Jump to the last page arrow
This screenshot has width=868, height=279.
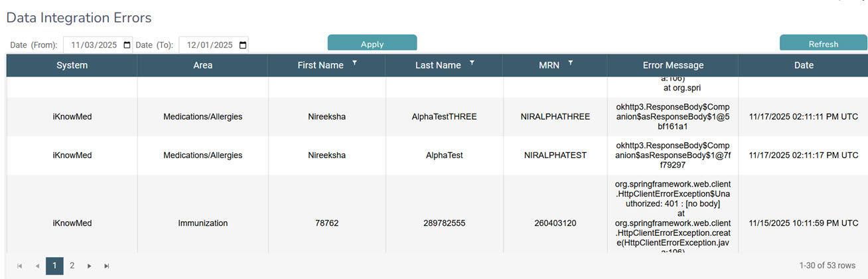click(106, 266)
